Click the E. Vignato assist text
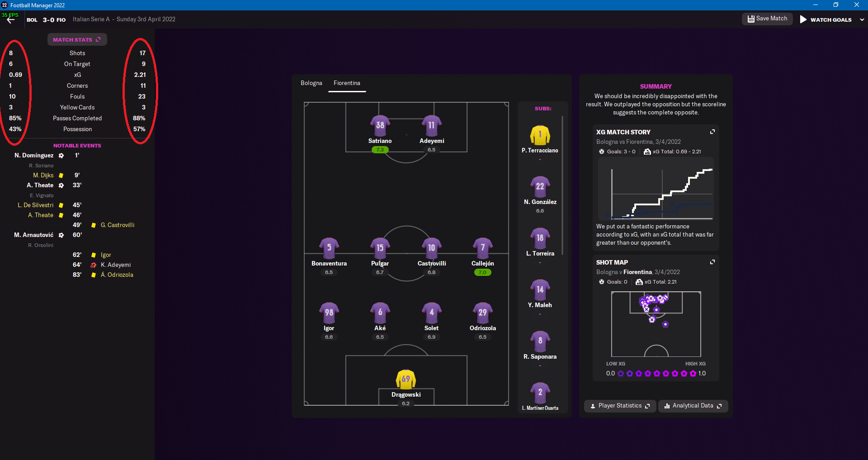The image size is (868, 460). coord(42,195)
